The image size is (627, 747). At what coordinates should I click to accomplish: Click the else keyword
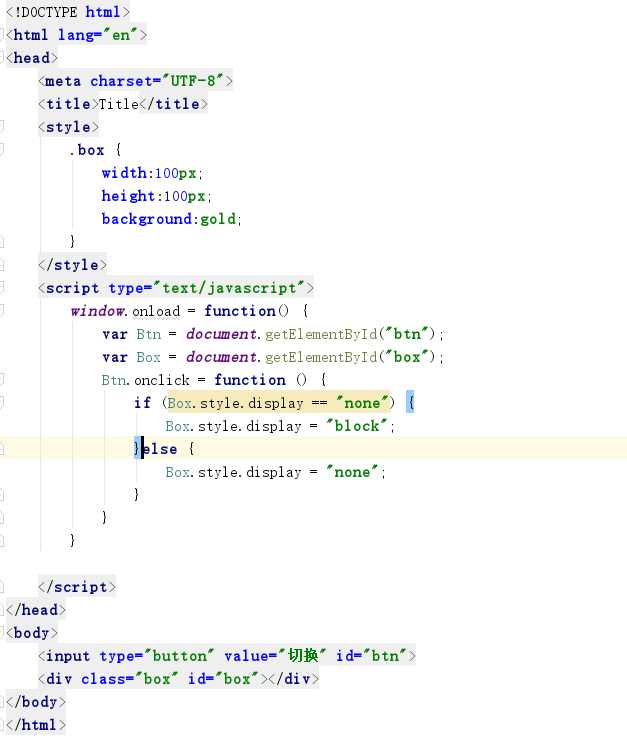(160, 448)
